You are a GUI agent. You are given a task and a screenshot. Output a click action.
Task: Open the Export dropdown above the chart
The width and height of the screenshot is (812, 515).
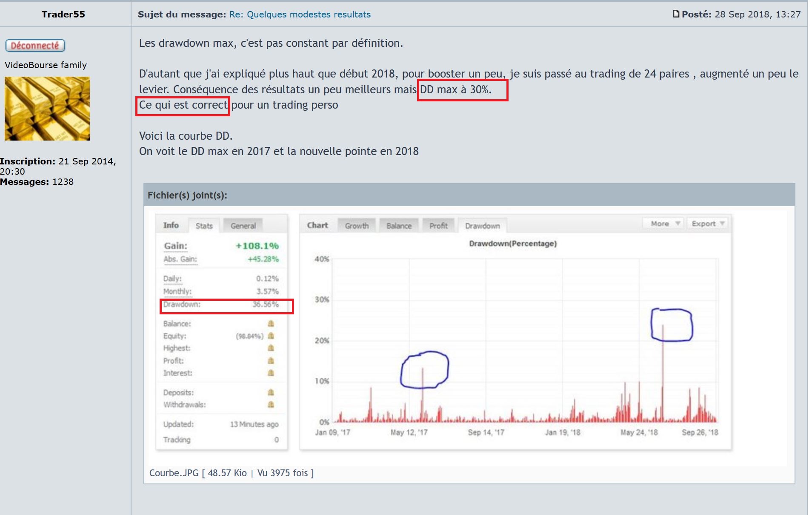click(707, 224)
